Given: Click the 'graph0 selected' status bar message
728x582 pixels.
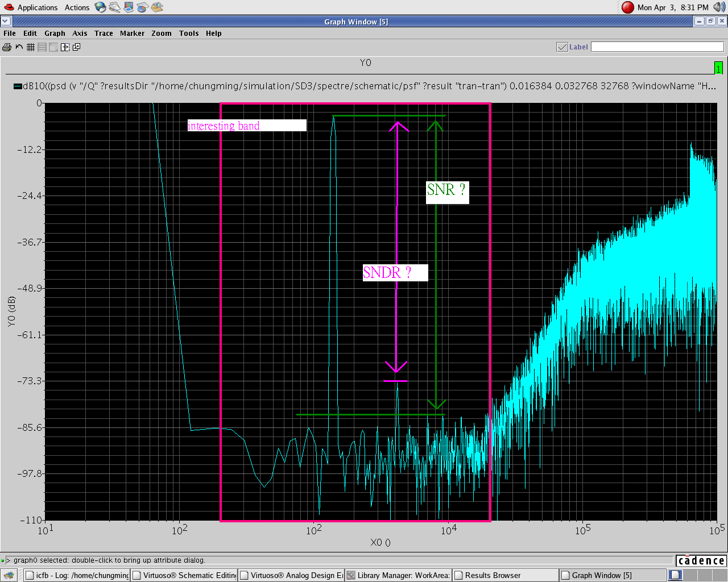Looking at the screenshot, I should [109, 560].
